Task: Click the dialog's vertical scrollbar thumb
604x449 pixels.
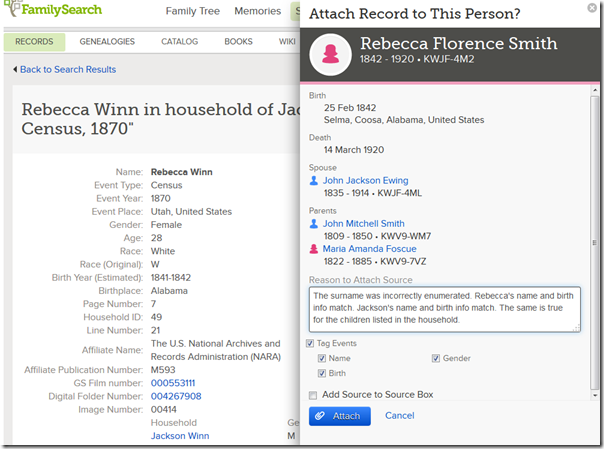Action: [595, 243]
